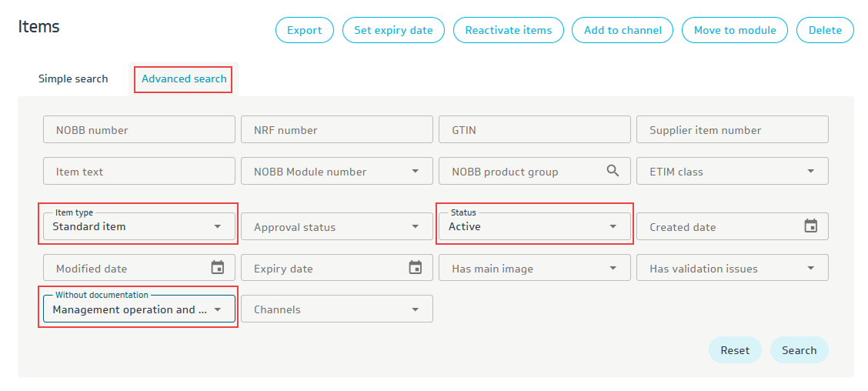Open the Modified date calendar picker icon
Viewport: 868px width, 391px height.
[x=218, y=268]
